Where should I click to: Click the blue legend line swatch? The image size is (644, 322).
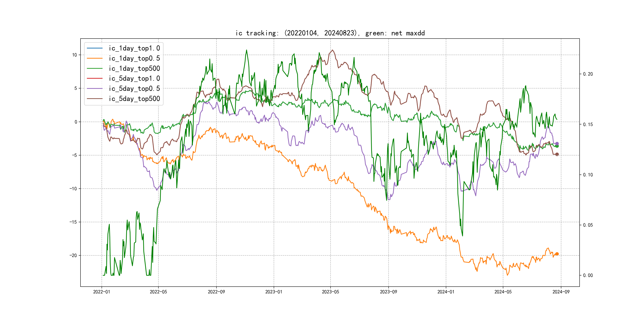point(94,48)
